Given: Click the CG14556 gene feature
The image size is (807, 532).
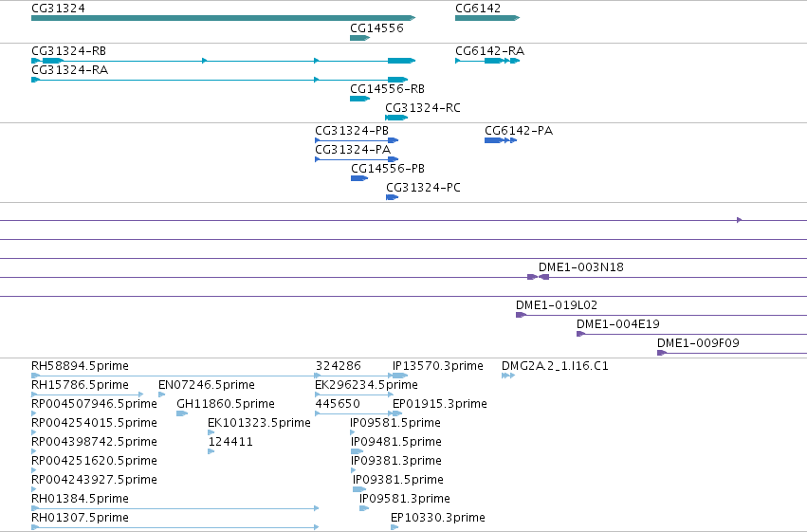Looking at the screenshot, I should point(359,38).
